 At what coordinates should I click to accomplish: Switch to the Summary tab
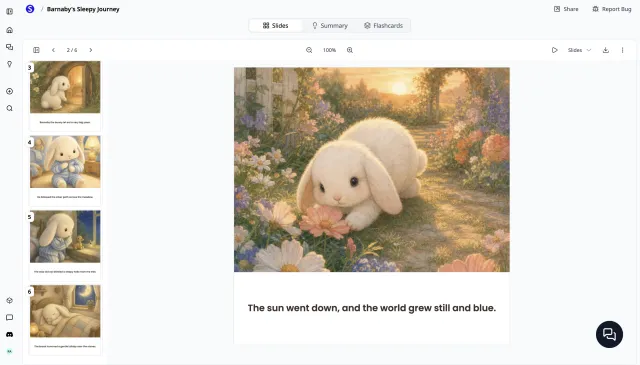click(330, 25)
